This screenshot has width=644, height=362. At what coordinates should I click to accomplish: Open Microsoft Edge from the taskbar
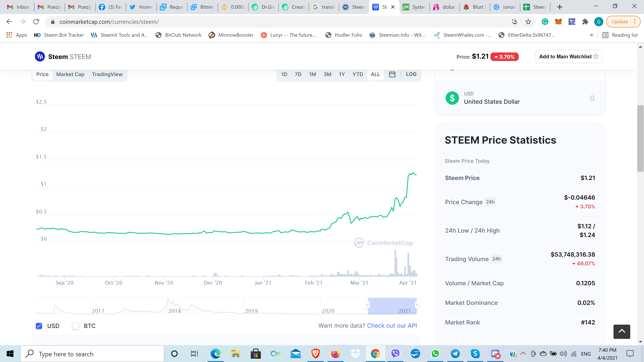[x=215, y=354]
